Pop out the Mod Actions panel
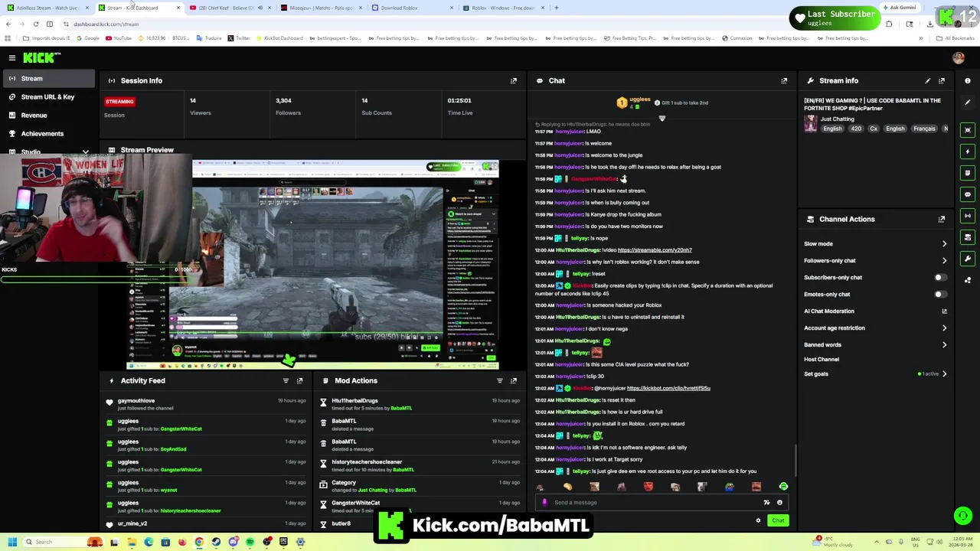The image size is (980, 551). coord(514,380)
